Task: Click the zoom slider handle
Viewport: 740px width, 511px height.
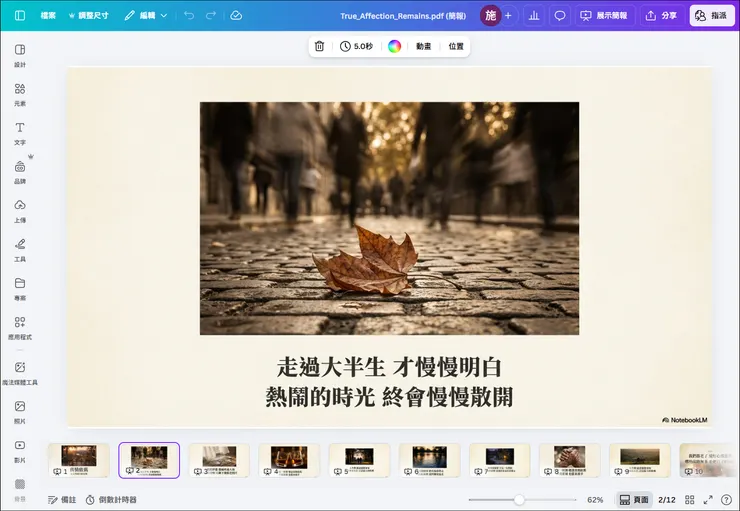Action: click(519, 500)
